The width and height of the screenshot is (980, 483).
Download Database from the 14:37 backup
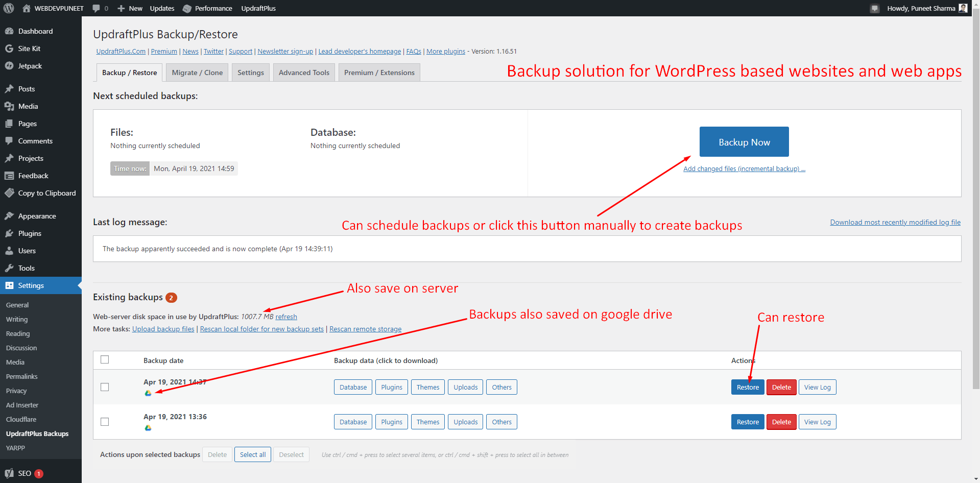point(353,387)
